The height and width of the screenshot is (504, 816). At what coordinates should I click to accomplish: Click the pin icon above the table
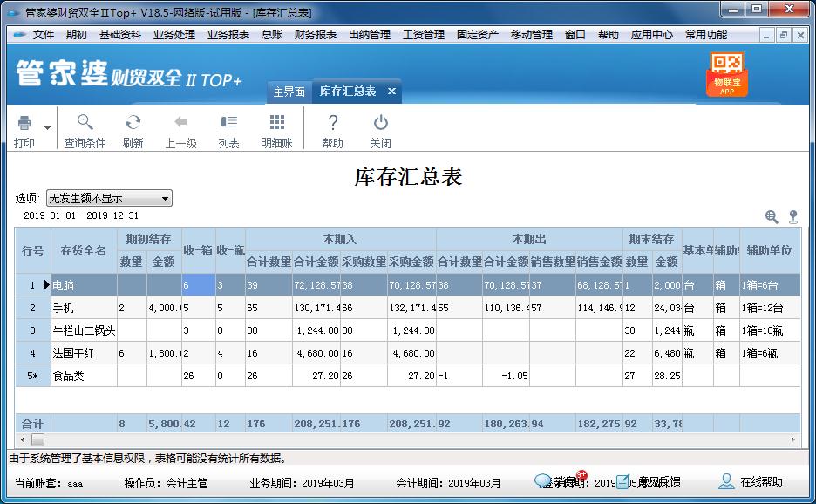[x=794, y=216]
